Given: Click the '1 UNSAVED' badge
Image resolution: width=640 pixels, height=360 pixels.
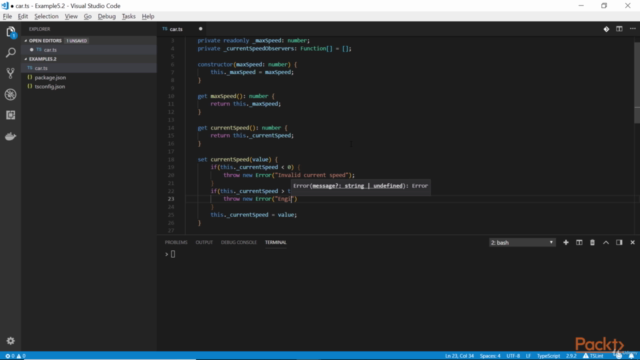Looking at the screenshot, I should click(77, 41).
